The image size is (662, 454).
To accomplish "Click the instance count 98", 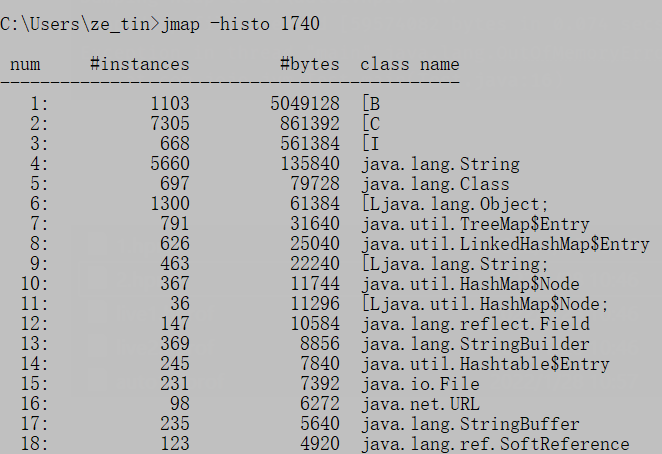I will [x=180, y=403].
